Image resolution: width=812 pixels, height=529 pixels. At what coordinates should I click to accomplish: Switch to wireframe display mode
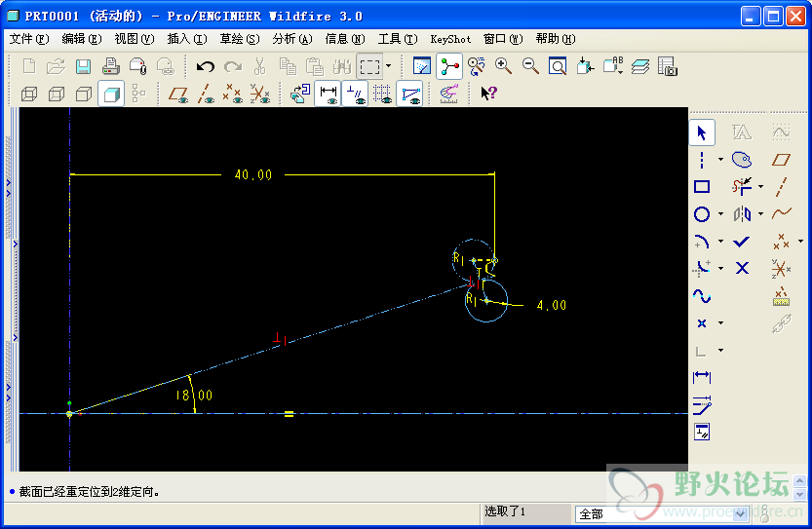pyautogui.click(x=29, y=94)
